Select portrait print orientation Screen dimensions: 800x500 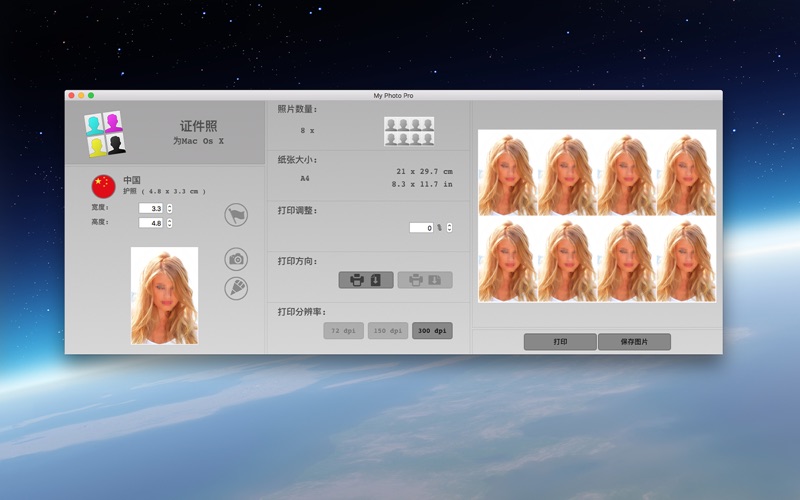point(365,280)
